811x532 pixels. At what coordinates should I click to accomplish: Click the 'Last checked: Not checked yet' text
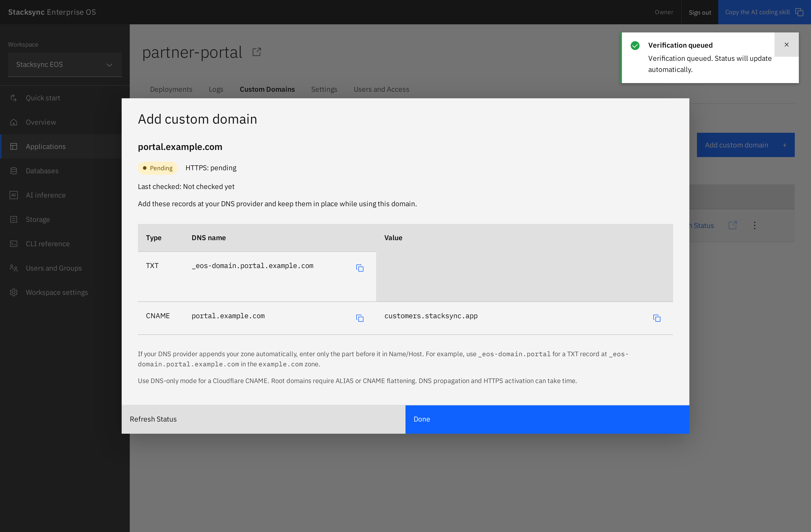tap(186, 187)
